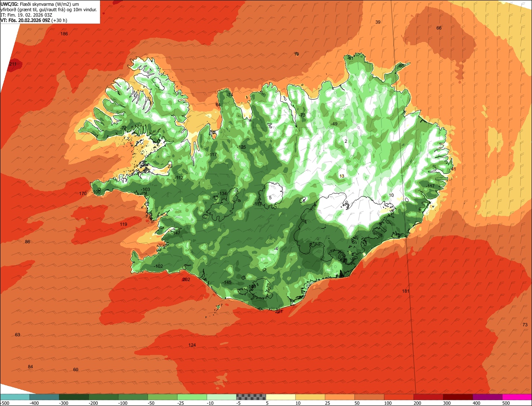Click the map value 202
The image size is (532, 406).
coord(186,279)
